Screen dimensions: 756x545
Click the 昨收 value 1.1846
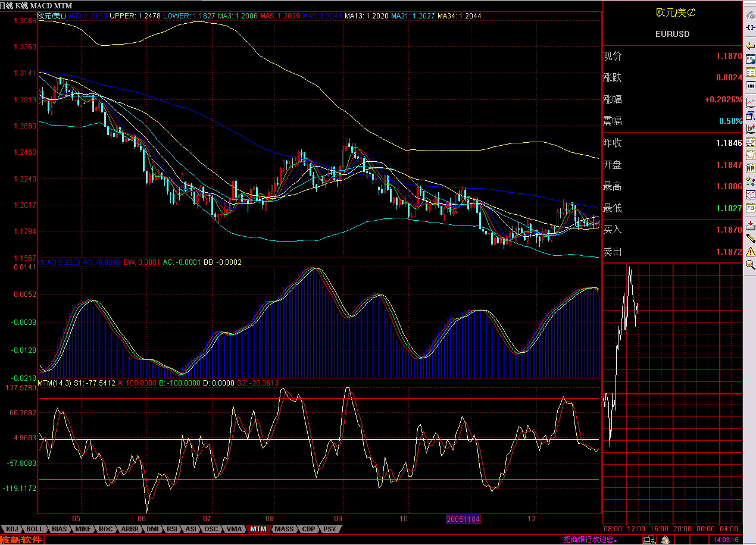(729, 143)
